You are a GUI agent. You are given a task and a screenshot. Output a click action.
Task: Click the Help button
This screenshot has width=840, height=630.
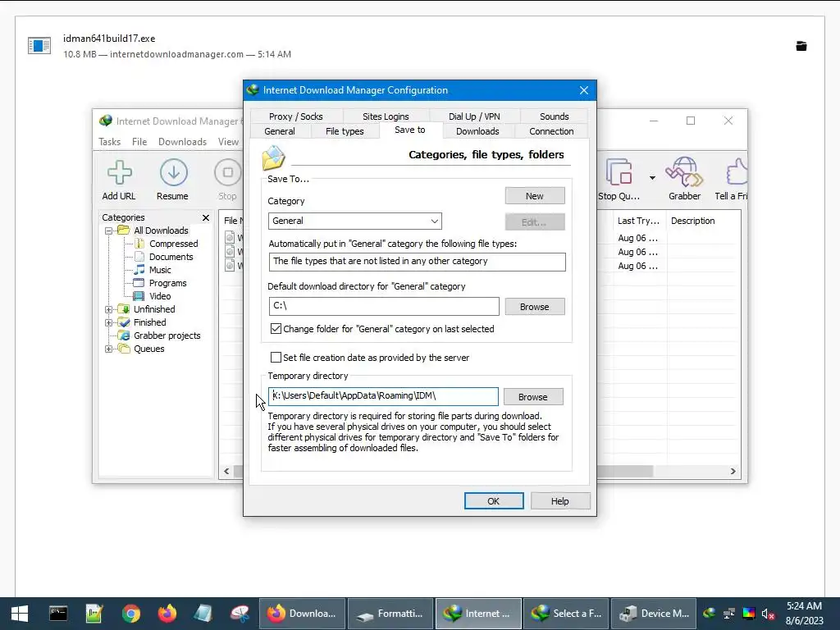click(559, 501)
